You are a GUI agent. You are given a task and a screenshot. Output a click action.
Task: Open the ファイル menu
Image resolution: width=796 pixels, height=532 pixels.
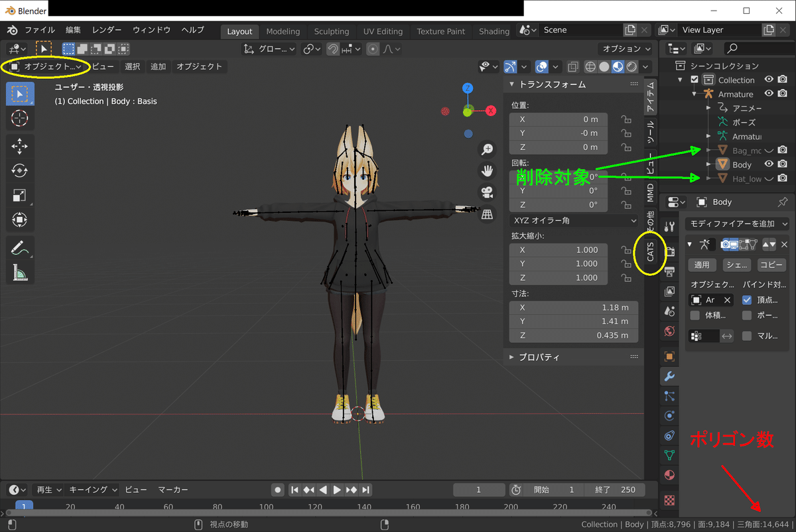pos(40,31)
